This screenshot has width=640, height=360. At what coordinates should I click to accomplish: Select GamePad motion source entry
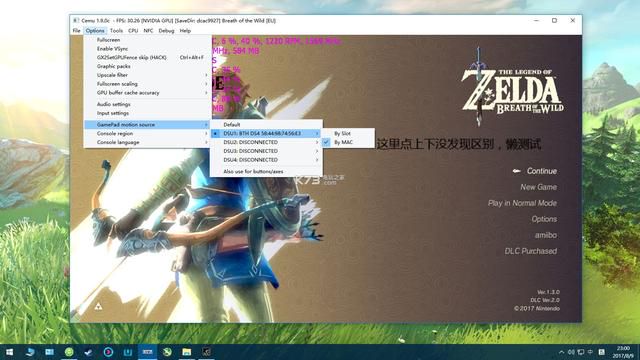click(147, 124)
